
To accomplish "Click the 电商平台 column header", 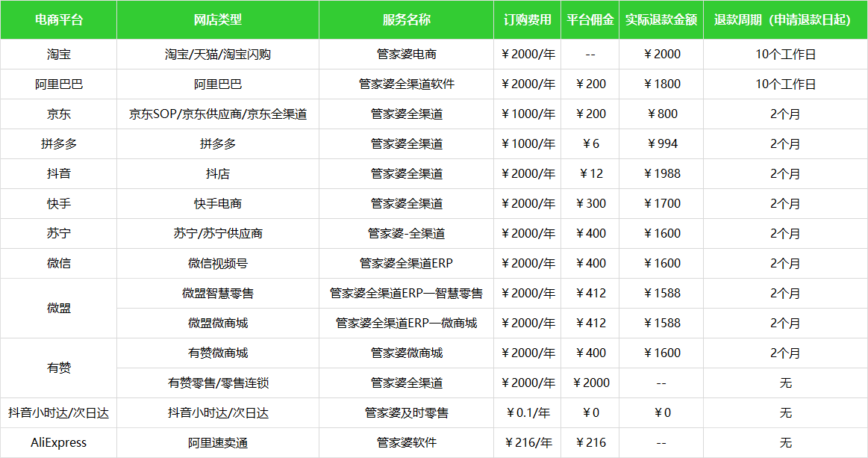I will [x=59, y=20].
